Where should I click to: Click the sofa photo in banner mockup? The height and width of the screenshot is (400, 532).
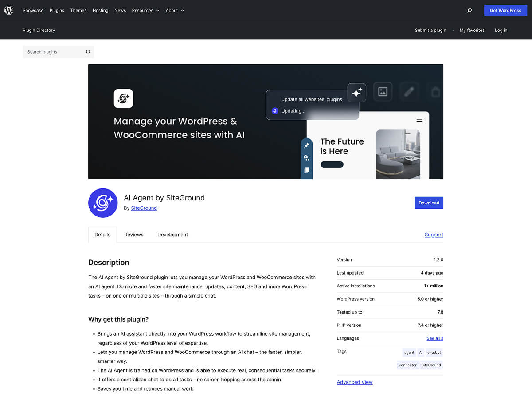(398, 154)
